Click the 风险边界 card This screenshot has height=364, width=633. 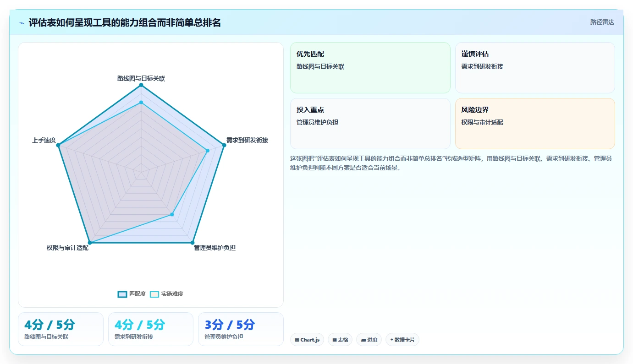[x=535, y=124]
